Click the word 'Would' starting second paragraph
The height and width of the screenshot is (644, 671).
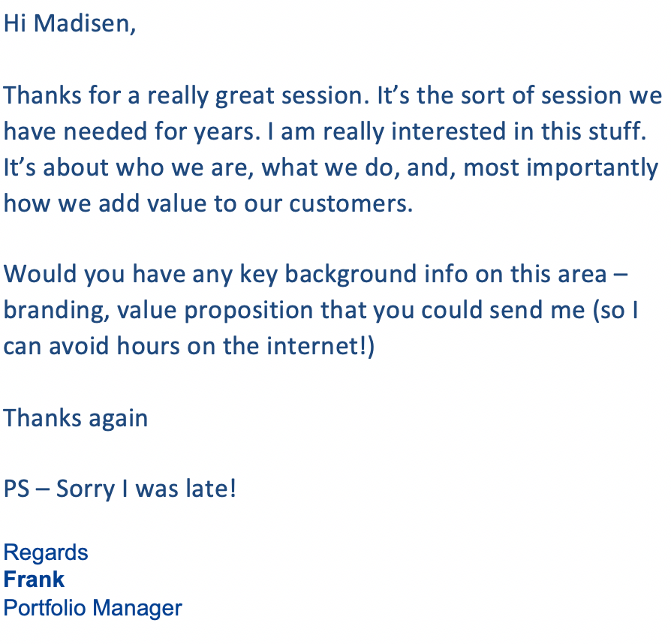(x=40, y=274)
